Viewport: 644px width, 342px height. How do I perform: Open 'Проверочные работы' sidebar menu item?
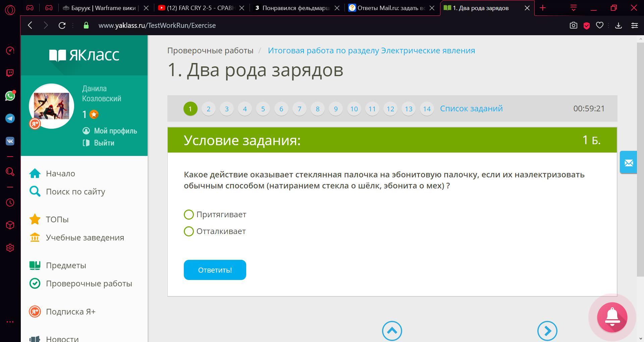click(80, 283)
